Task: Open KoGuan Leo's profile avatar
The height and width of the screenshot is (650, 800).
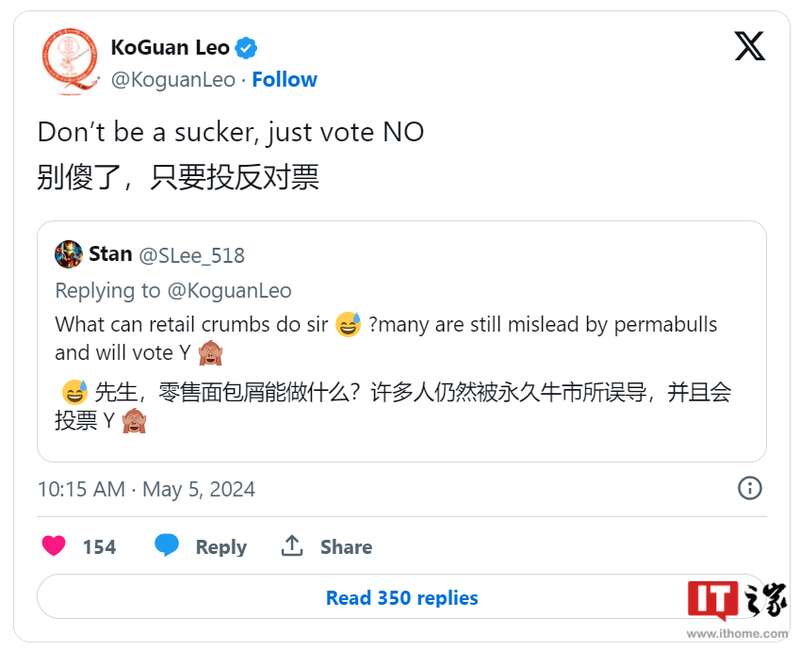Action: (70, 60)
